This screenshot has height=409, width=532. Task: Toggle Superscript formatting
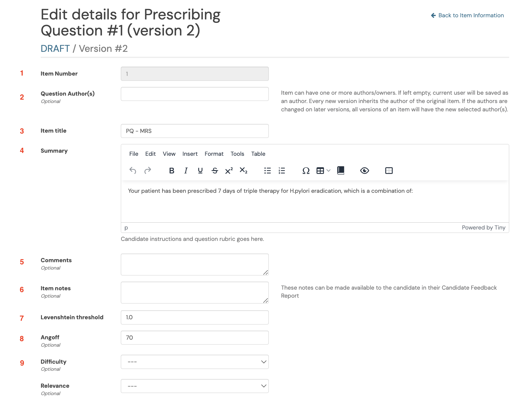click(229, 171)
